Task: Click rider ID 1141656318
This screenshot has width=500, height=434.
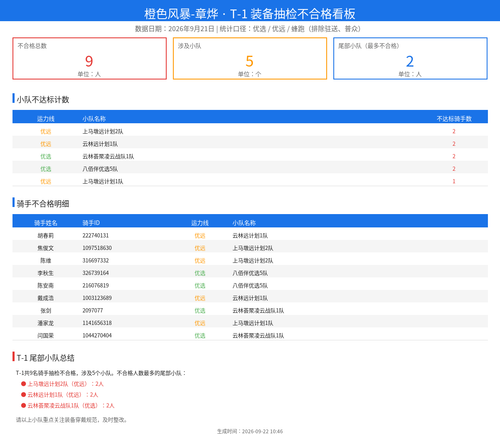Action: (97, 323)
